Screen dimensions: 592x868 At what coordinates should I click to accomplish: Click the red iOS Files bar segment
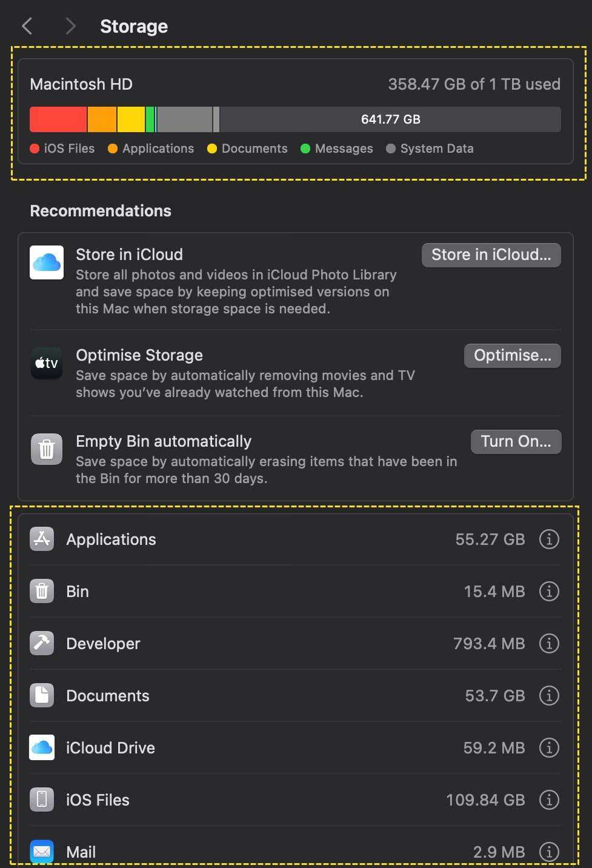(58, 119)
